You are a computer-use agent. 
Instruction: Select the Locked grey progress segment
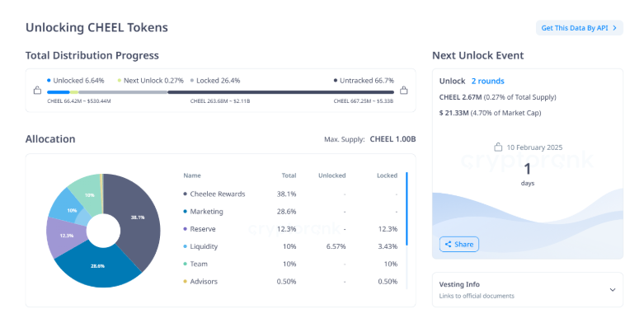(123, 92)
